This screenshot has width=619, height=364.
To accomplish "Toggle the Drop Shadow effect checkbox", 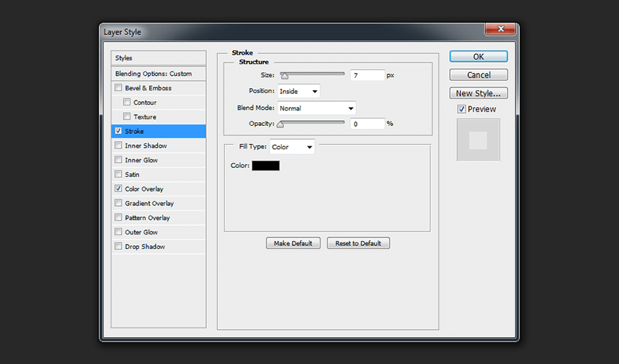I will 118,247.
